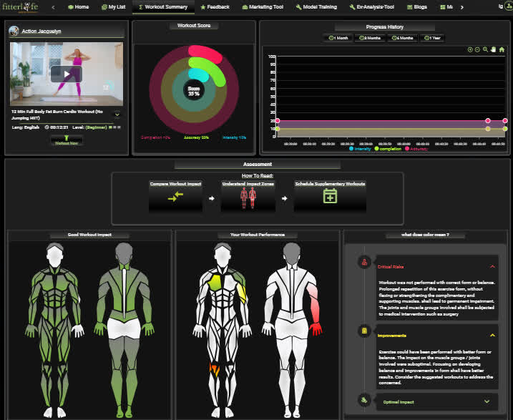Click the orange knee highlight

[x=215, y=369]
